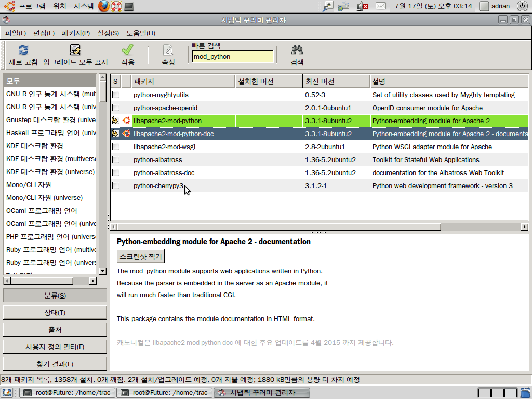
Task: Launch Firefox from the top panel
Action: (103, 6)
